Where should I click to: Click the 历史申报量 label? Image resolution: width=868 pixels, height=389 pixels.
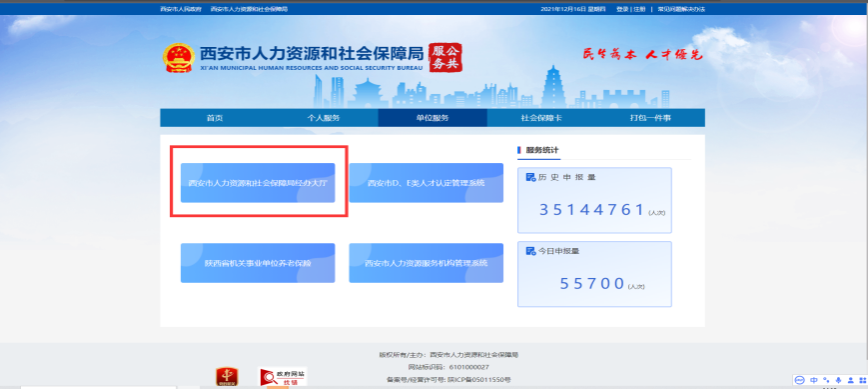coord(567,178)
